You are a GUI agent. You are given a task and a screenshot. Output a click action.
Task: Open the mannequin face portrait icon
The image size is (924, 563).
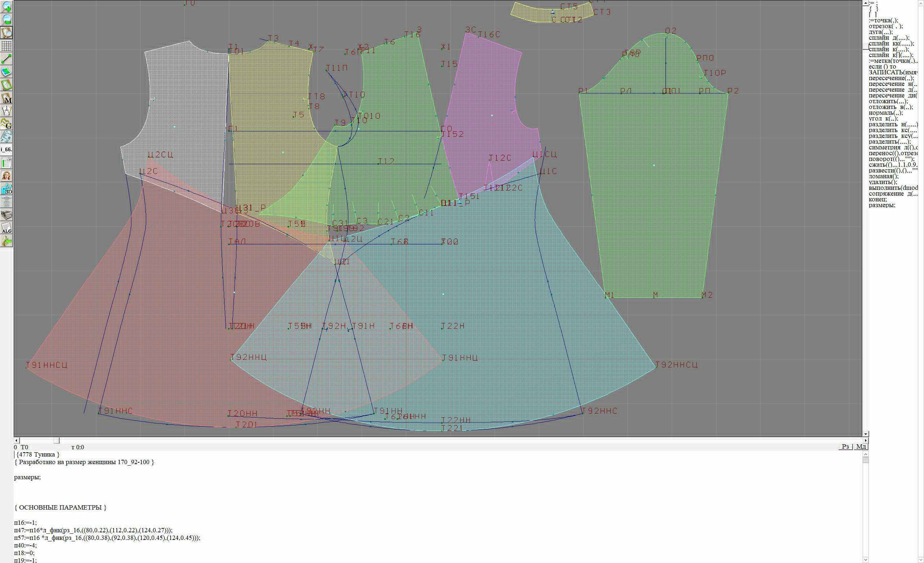(6, 176)
